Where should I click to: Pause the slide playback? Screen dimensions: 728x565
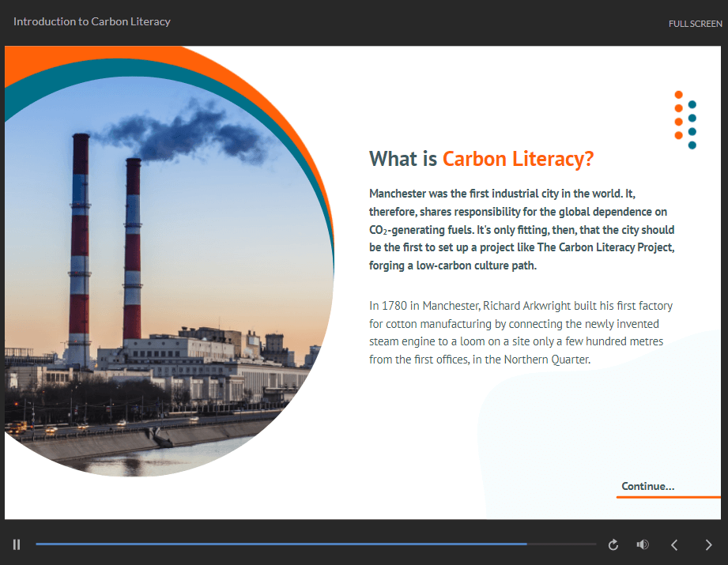coord(17,544)
